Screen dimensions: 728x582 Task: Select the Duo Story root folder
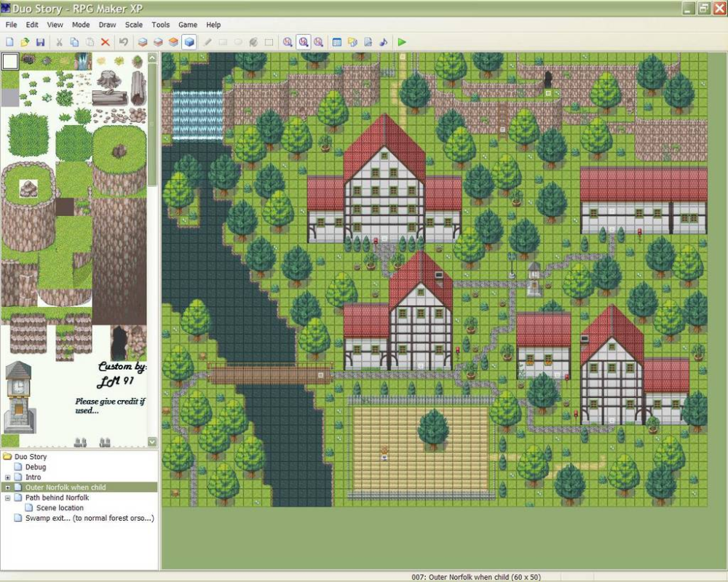point(31,457)
